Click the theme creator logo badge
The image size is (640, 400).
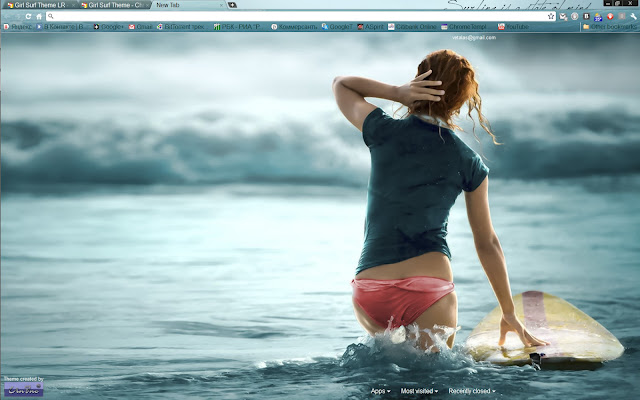tap(24, 389)
